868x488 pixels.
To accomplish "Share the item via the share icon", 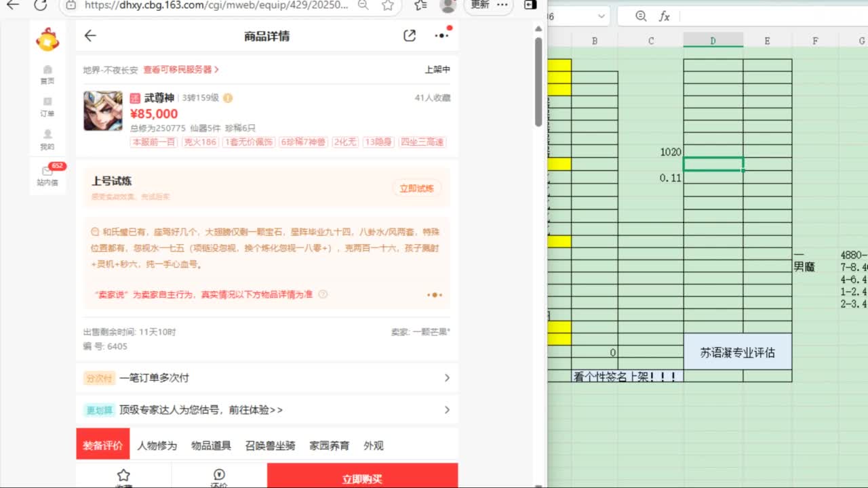I will click(x=410, y=36).
